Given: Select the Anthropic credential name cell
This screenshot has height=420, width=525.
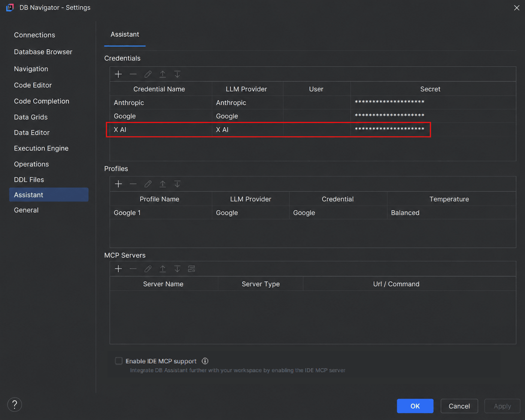Looking at the screenshot, I should (161, 103).
